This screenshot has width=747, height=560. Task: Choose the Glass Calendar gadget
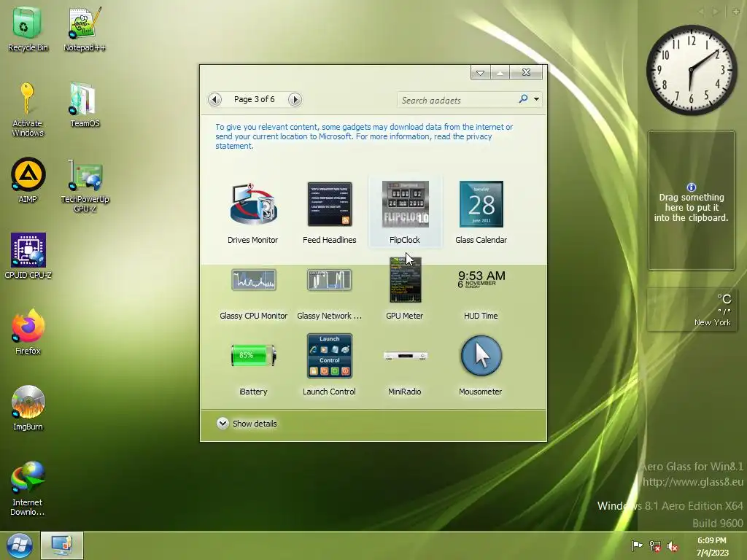481,213
